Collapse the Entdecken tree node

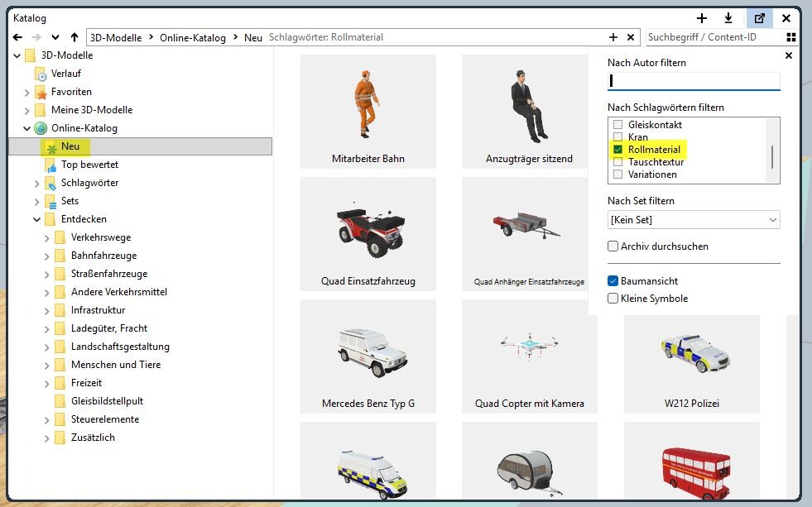(x=37, y=219)
